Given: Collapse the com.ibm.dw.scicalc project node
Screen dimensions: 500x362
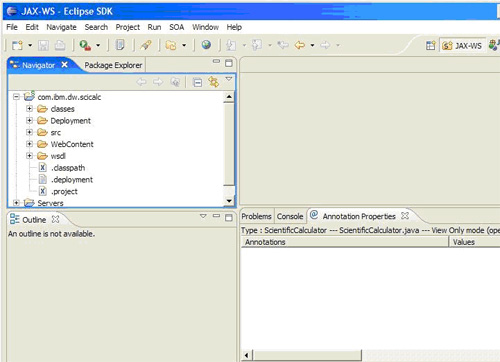Looking at the screenshot, I should tap(16, 97).
